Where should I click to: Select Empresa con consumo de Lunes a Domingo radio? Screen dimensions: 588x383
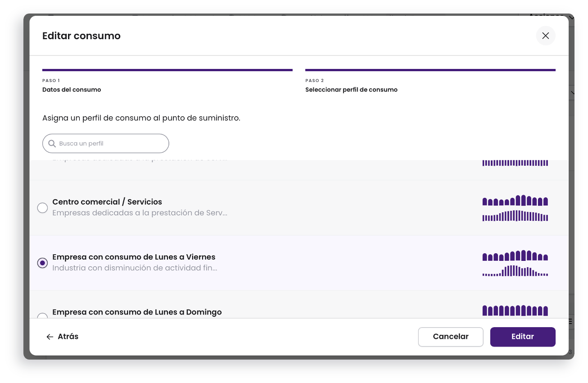[x=42, y=315]
